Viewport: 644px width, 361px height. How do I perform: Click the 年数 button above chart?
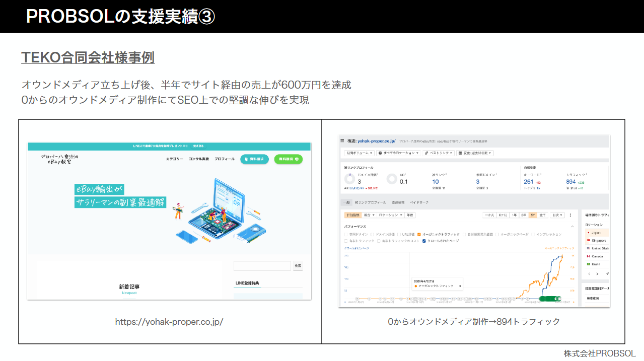410,215
